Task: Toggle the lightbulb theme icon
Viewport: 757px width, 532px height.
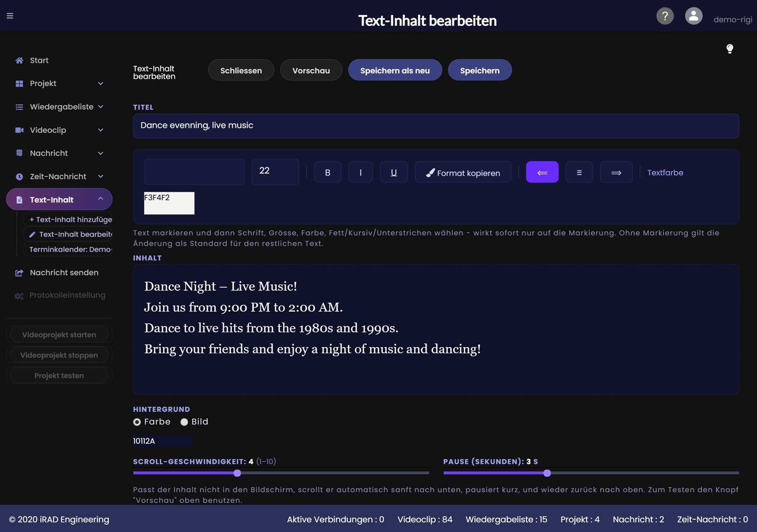Action: pyautogui.click(x=730, y=49)
